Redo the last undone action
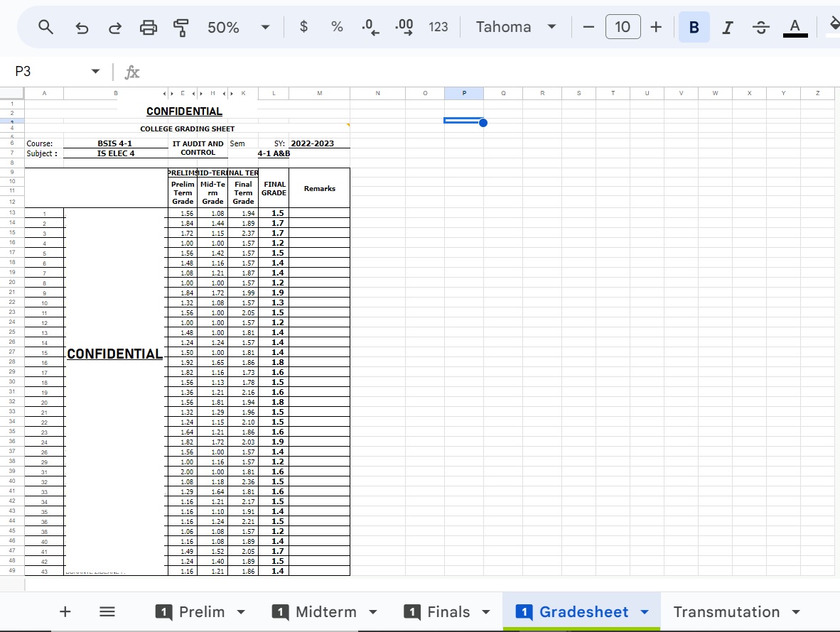The width and height of the screenshot is (840, 632). pyautogui.click(x=114, y=27)
